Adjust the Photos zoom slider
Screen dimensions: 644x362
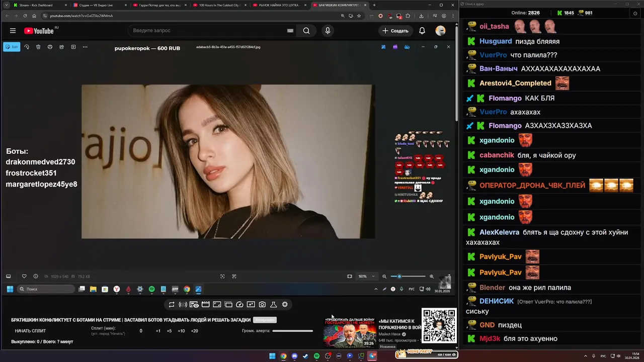click(408, 276)
